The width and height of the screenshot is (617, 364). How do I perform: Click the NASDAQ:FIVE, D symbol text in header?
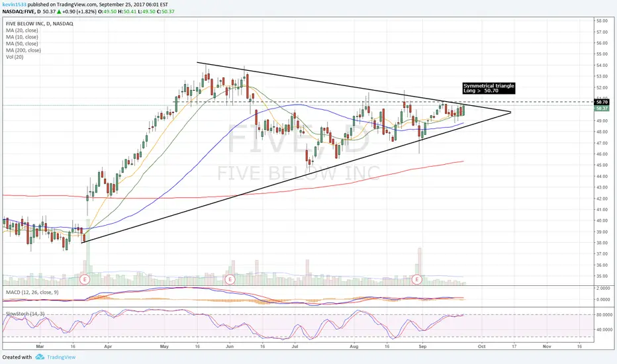(22, 11)
